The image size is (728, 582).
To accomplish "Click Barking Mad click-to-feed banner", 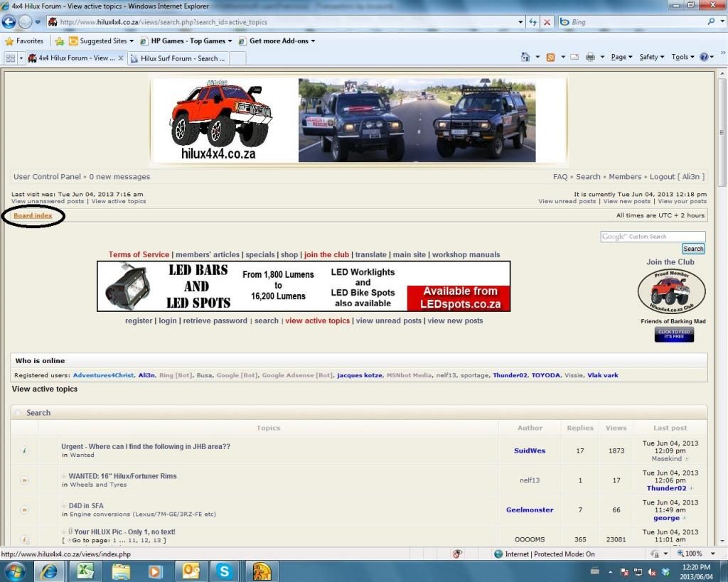I will [674, 334].
